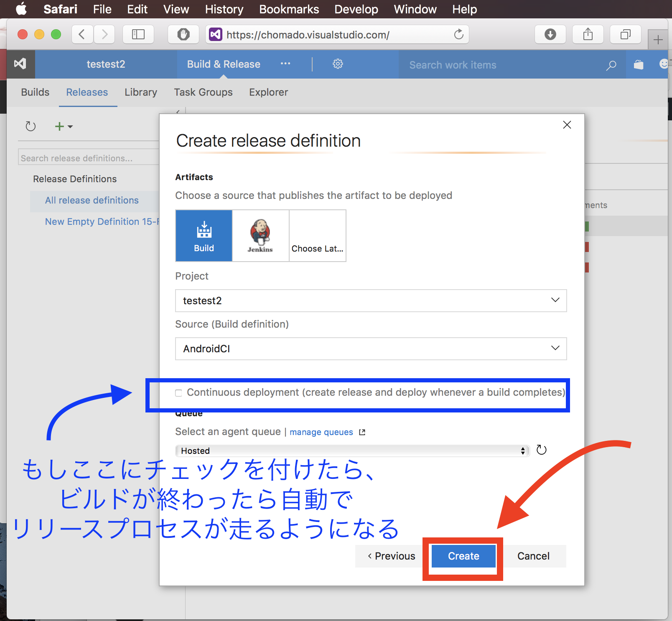Click the Safari address bar URL
This screenshot has height=621, width=672.
point(308,35)
